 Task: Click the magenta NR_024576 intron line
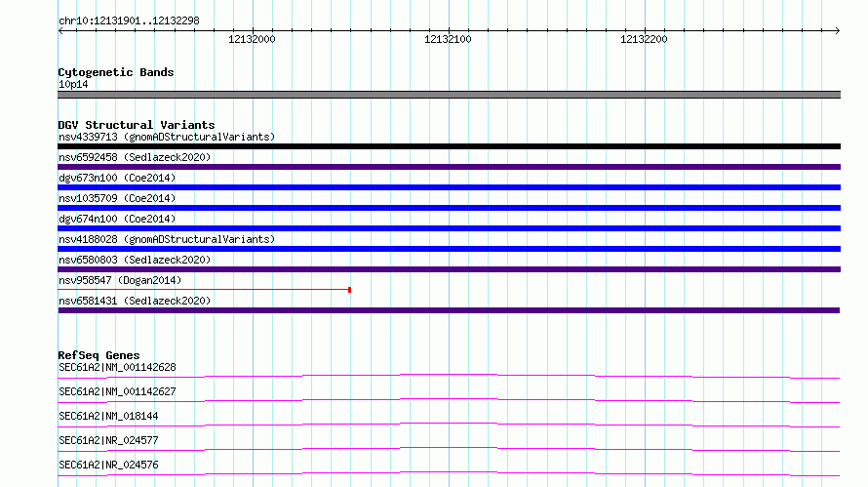(x=449, y=473)
